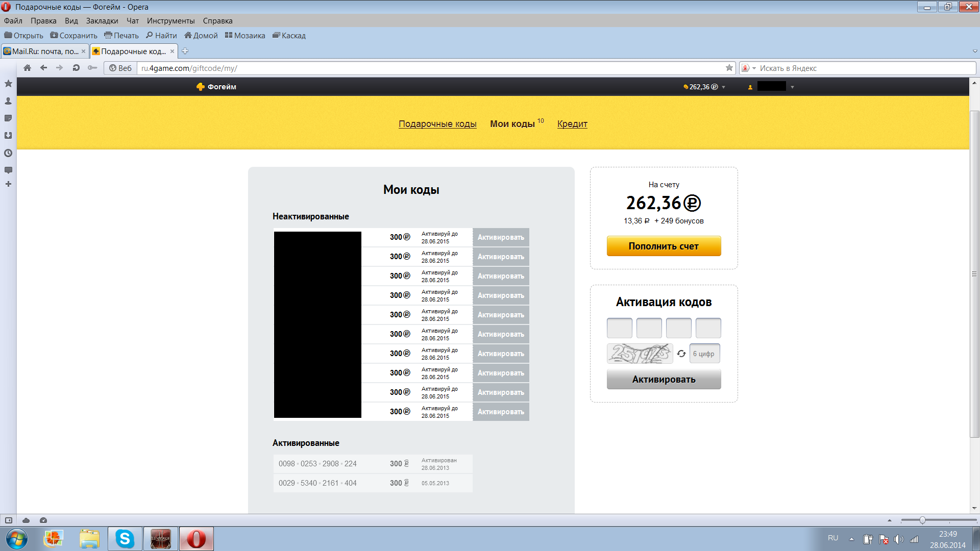Reload the page

(76, 68)
